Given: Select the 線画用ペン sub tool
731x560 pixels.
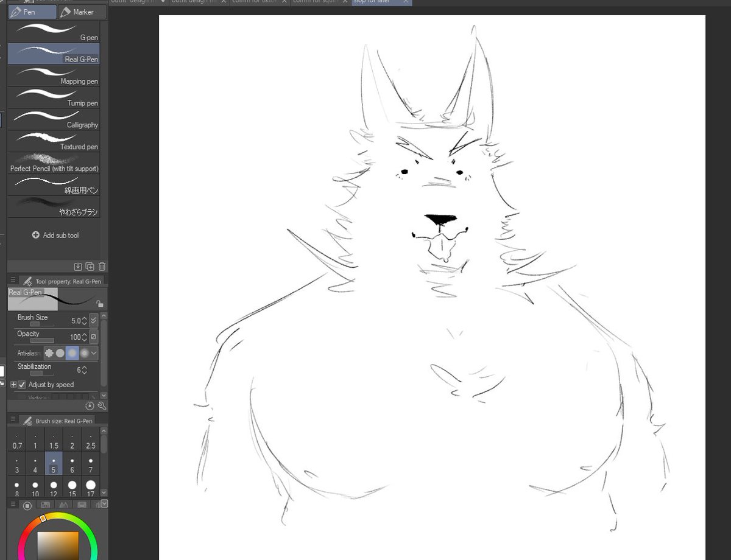Looking at the screenshot, I should pos(54,185).
